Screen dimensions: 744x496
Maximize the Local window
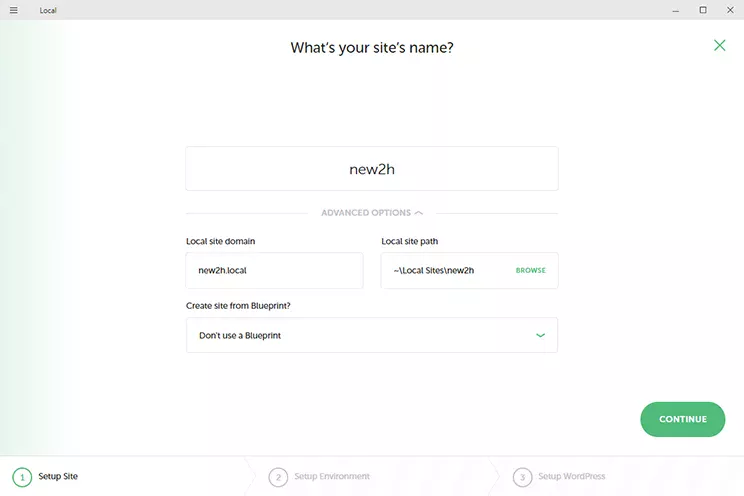click(703, 10)
